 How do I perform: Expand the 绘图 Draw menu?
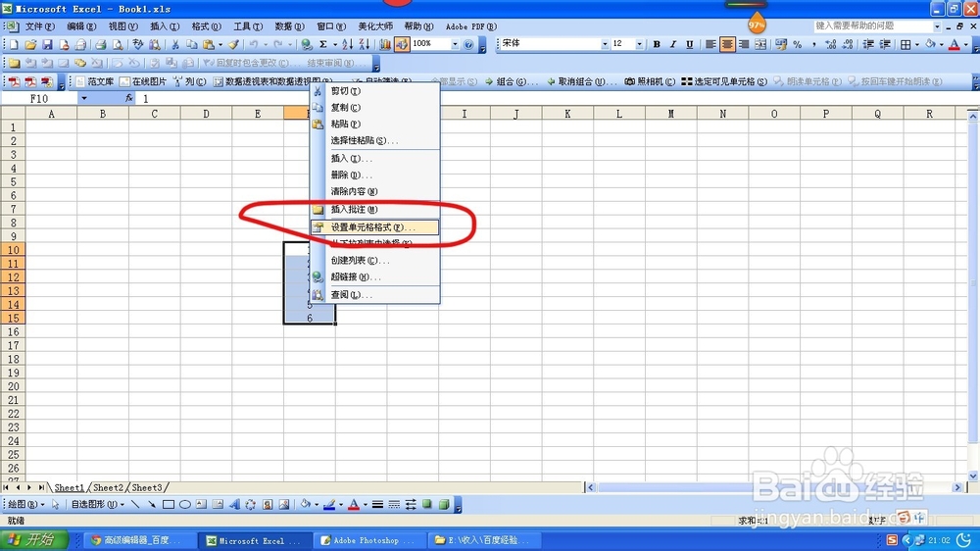point(25,505)
